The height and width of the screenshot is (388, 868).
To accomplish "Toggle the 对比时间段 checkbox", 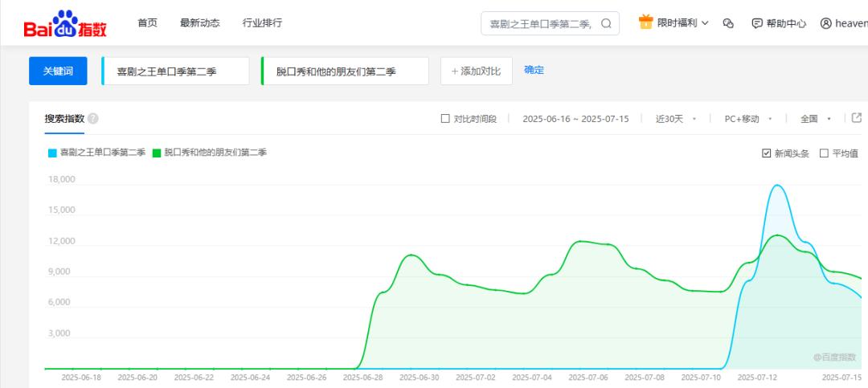I will (445, 118).
